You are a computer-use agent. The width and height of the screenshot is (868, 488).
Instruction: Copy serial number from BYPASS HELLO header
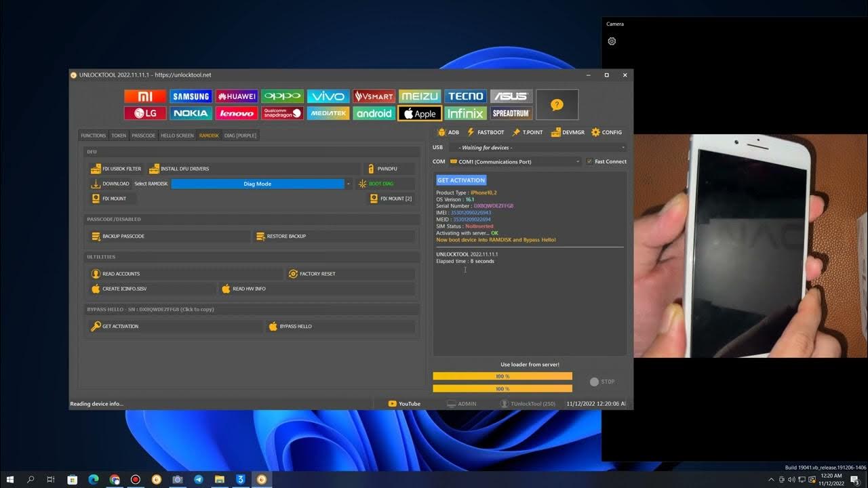tap(152, 309)
